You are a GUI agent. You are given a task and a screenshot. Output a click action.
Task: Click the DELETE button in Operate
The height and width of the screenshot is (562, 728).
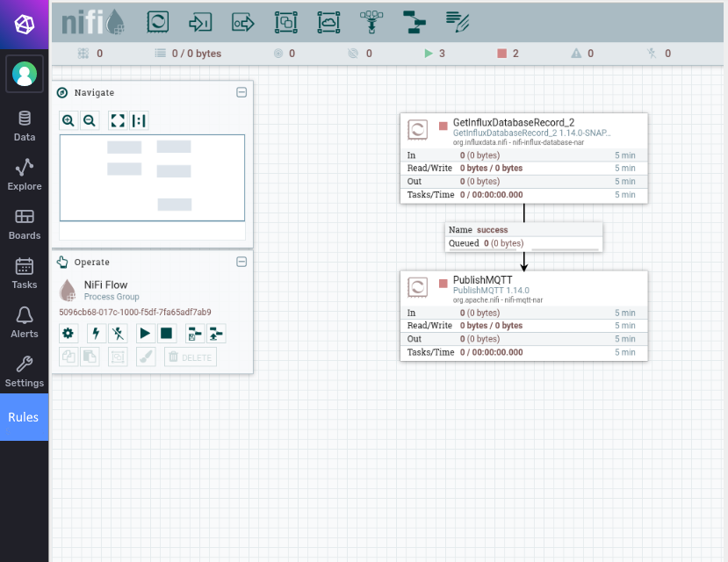[x=191, y=357]
